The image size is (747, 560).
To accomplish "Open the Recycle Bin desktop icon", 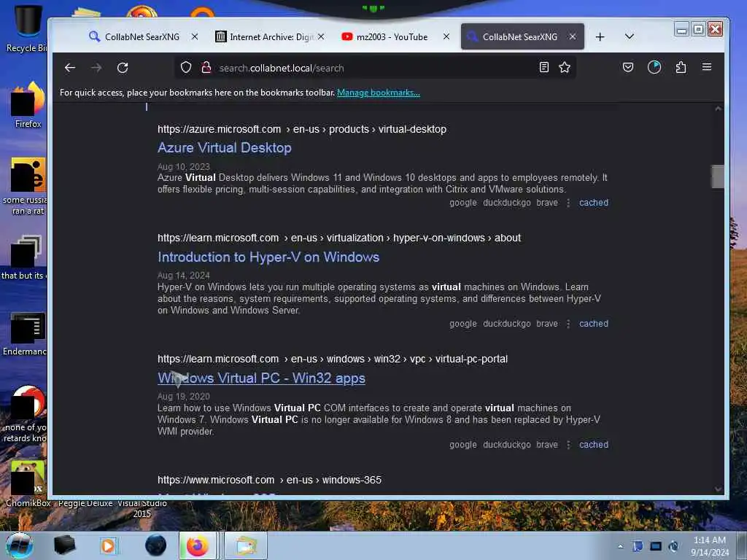I will point(27,29).
